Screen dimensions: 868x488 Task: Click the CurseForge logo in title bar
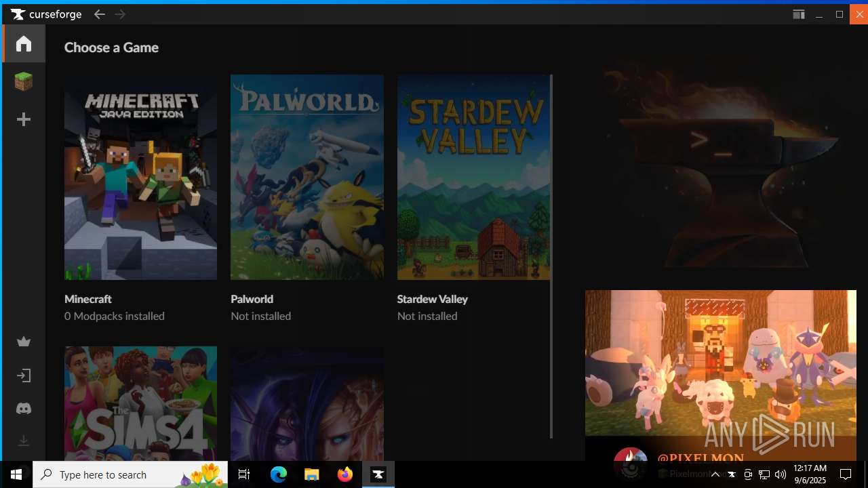(46, 14)
